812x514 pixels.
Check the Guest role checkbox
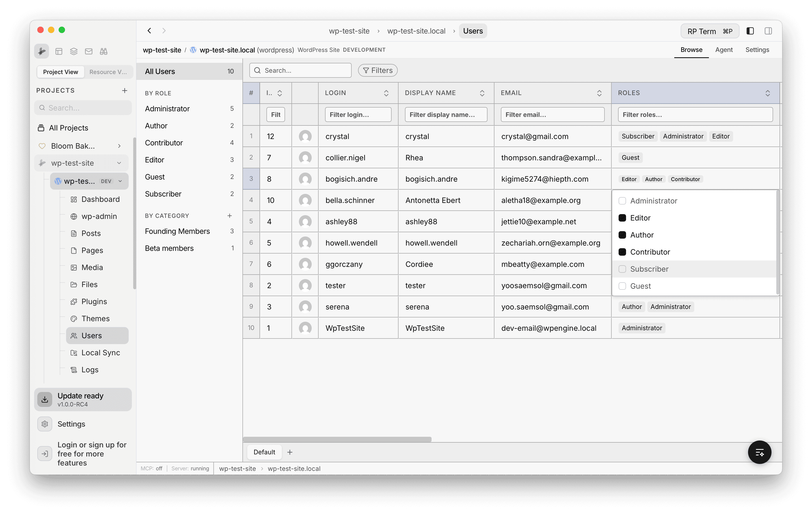(622, 285)
